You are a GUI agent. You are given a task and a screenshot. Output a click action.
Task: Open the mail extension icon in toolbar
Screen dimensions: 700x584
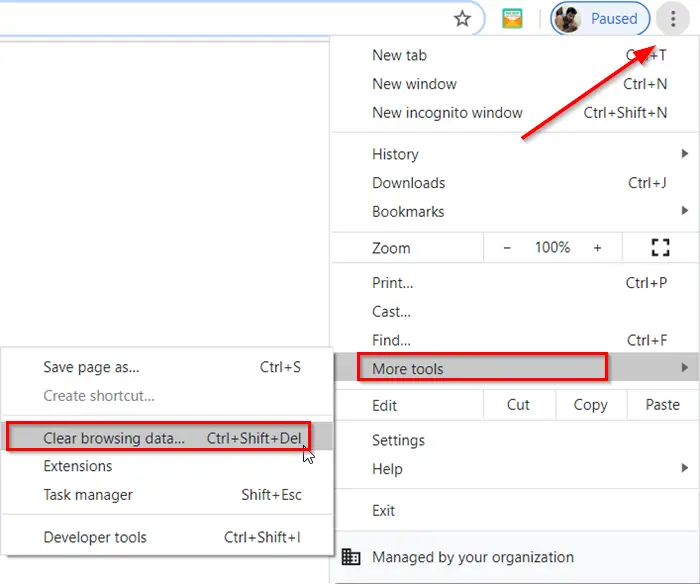tap(512, 19)
